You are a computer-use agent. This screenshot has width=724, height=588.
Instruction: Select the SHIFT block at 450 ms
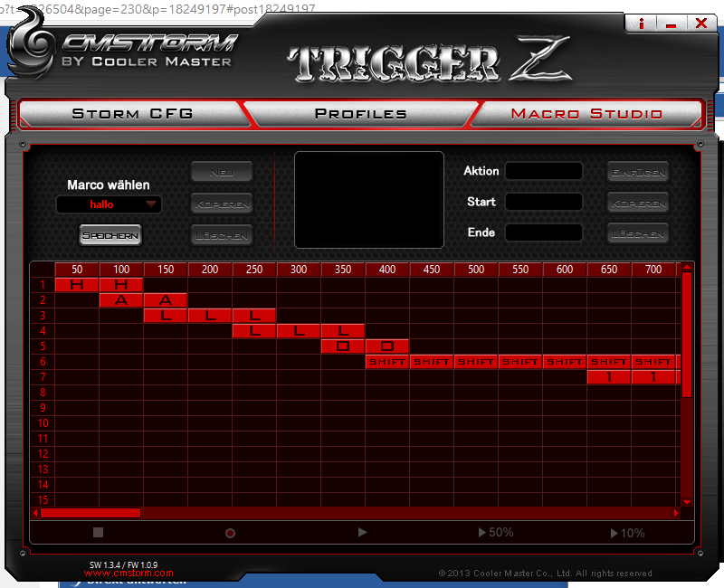(432, 362)
